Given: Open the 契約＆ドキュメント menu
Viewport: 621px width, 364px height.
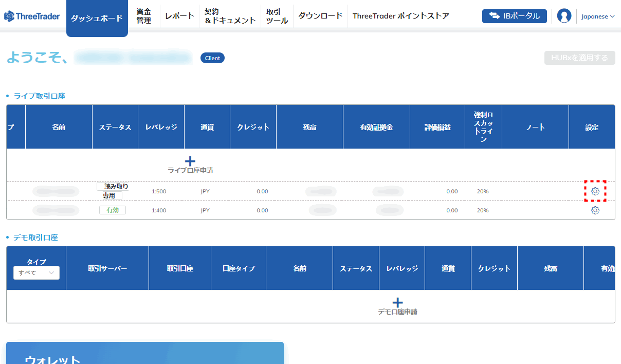Looking at the screenshot, I should click(230, 16).
